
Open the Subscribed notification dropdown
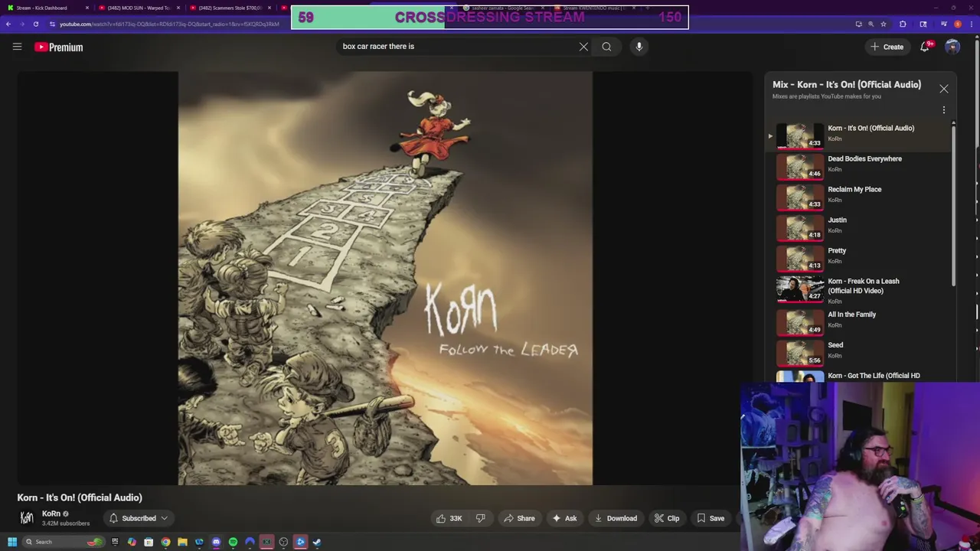pyautogui.click(x=138, y=518)
